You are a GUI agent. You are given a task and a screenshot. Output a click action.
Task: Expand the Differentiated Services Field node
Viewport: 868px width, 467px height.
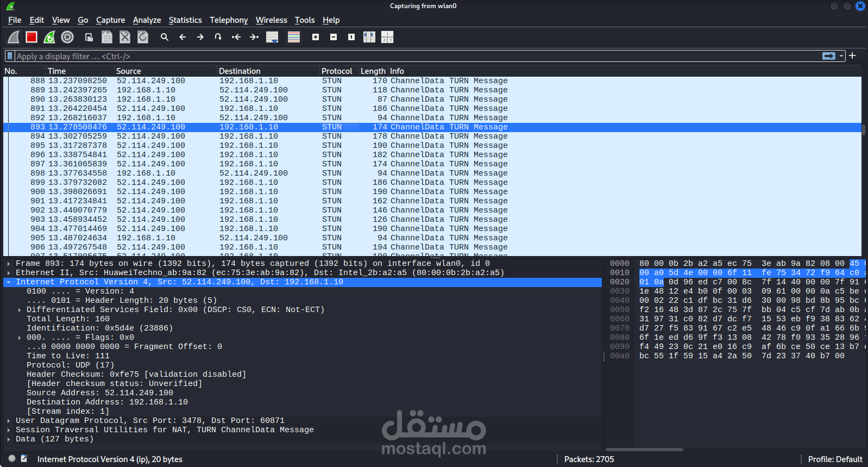click(x=20, y=310)
